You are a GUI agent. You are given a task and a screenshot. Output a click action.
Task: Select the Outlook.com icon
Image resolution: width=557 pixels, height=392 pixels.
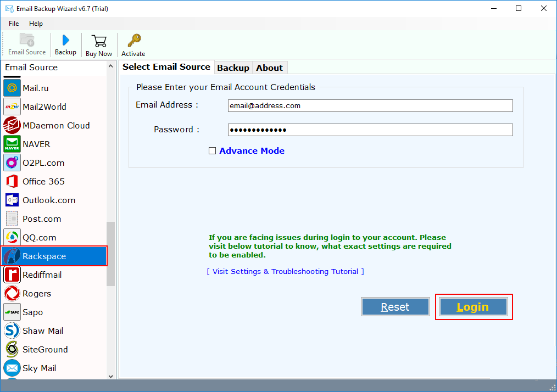12,200
